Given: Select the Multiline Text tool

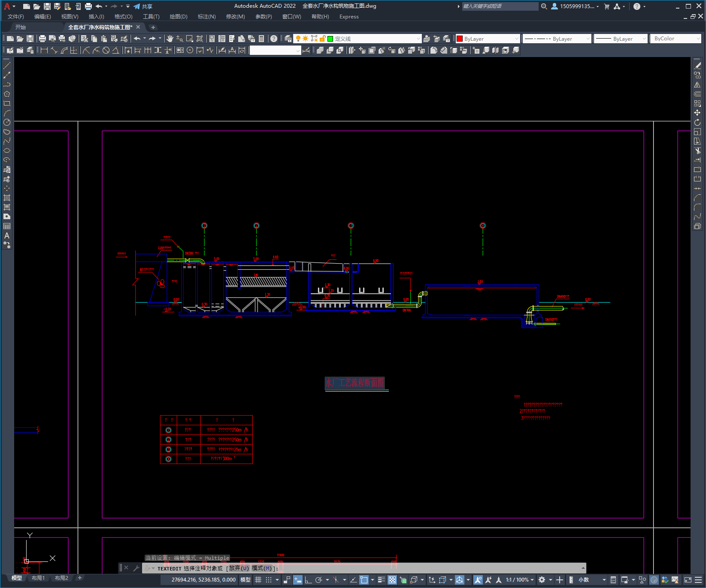Looking at the screenshot, I should (x=7, y=235).
